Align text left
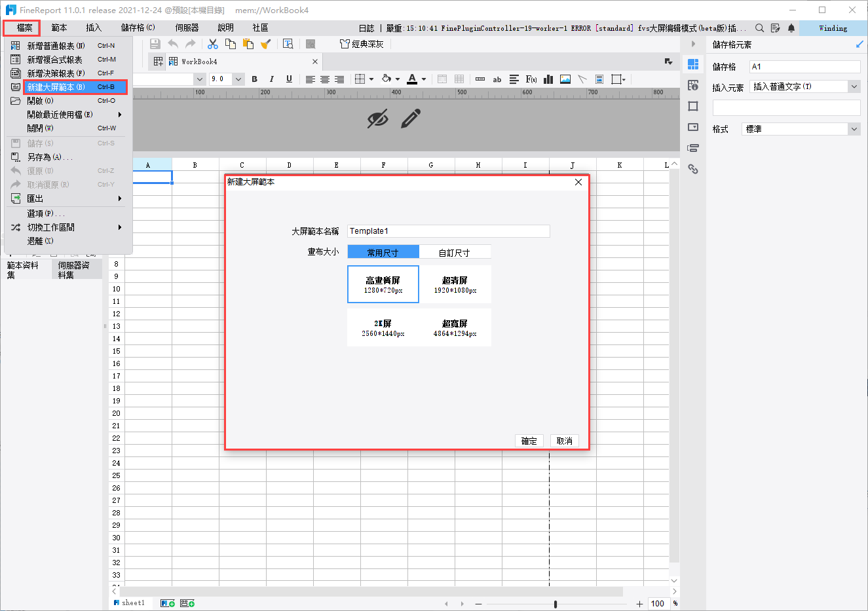The image size is (868, 611). pos(311,79)
